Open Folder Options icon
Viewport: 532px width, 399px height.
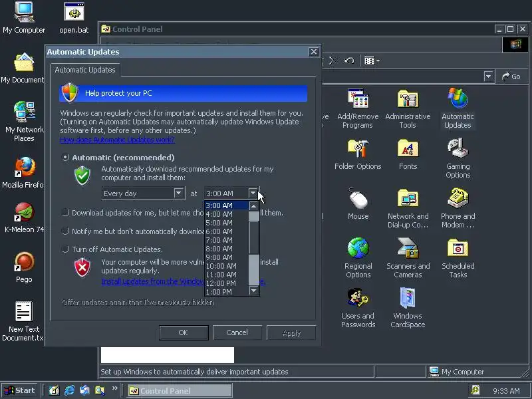click(x=358, y=154)
